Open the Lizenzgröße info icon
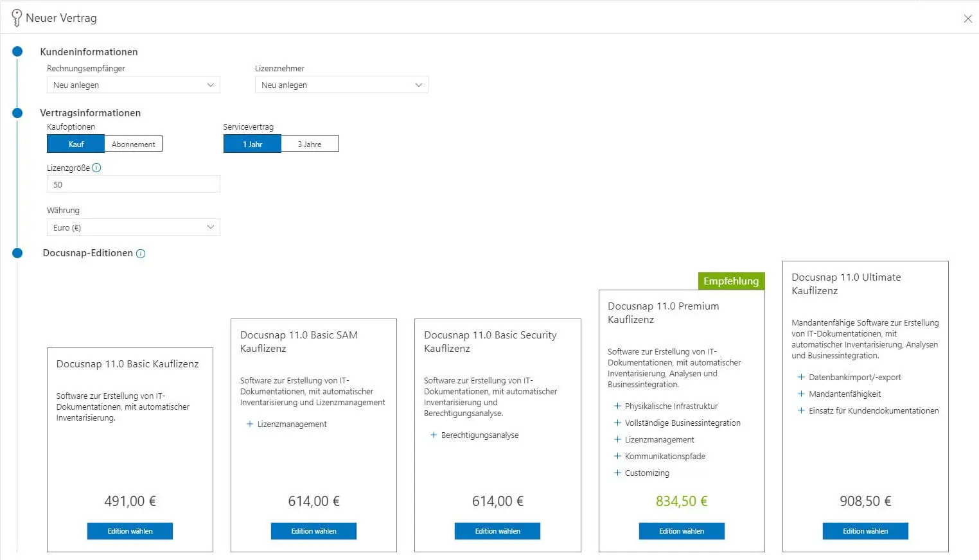This screenshot has width=979, height=560. click(96, 168)
